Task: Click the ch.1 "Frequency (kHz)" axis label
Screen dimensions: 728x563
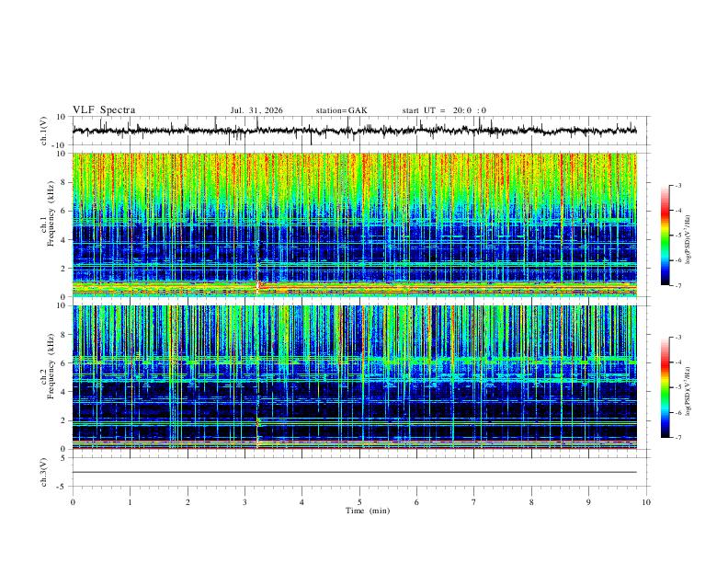Action: click(x=51, y=214)
